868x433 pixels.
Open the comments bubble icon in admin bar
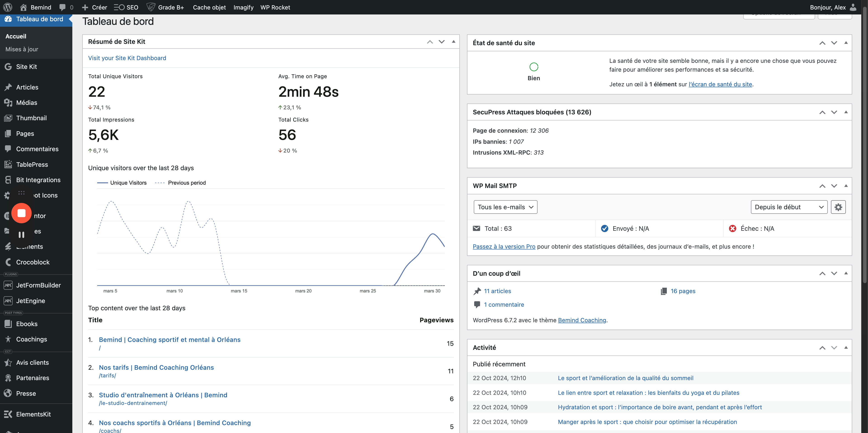coord(62,7)
